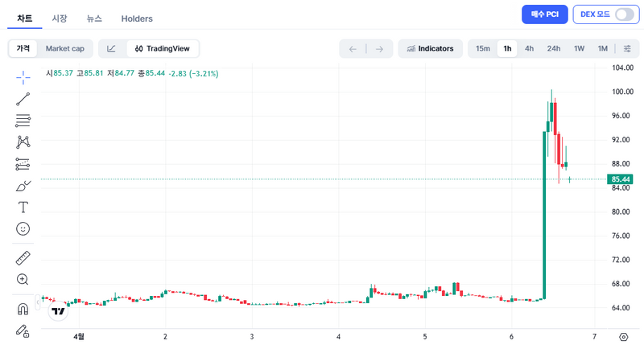644x353 pixels.
Task: Toggle the DEX mode switch
Action: coord(625,14)
